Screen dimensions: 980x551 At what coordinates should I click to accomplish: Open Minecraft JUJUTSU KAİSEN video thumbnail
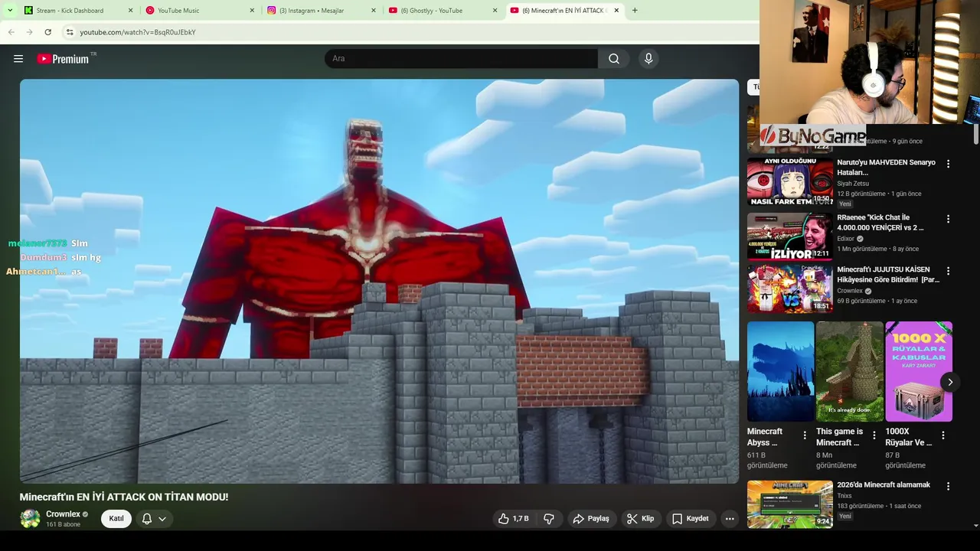pyautogui.click(x=789, y=289)
